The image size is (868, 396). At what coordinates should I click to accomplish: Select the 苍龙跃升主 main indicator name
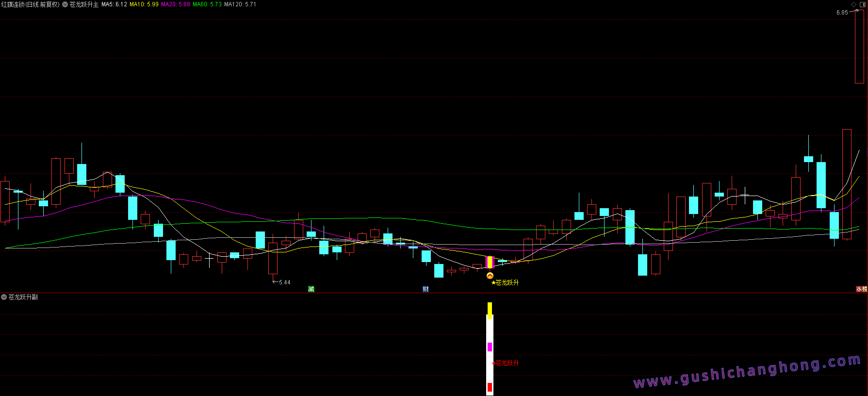(84, 4)
